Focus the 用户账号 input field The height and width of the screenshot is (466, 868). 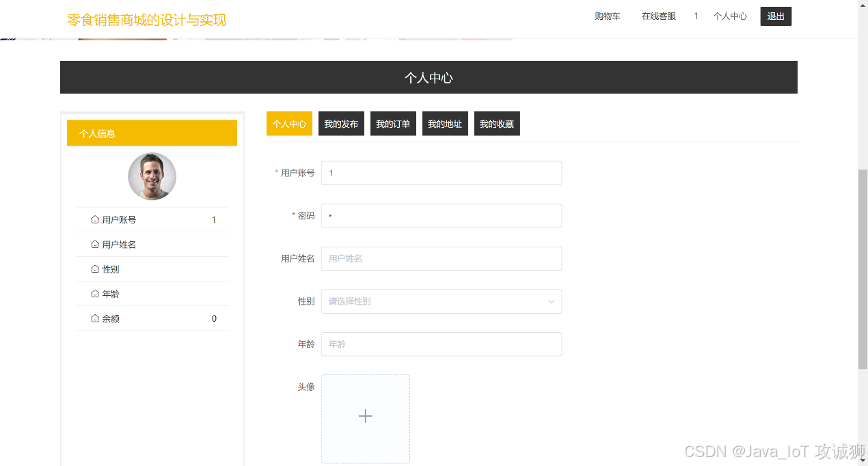(442, 173)
